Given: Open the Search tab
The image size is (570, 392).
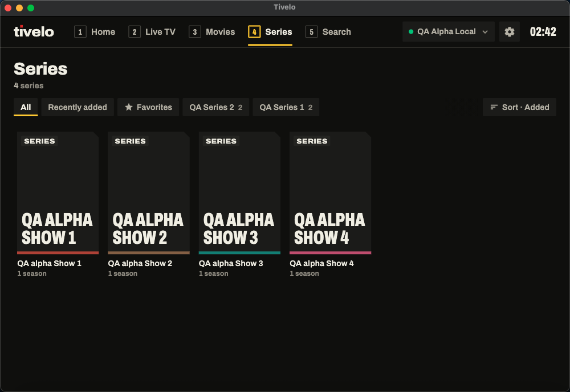Looking at the screenshot, I should [328, 32].
